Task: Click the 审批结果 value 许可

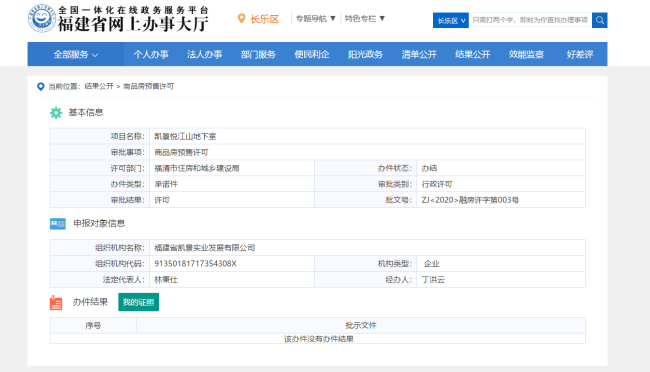Action: point(162,200)
